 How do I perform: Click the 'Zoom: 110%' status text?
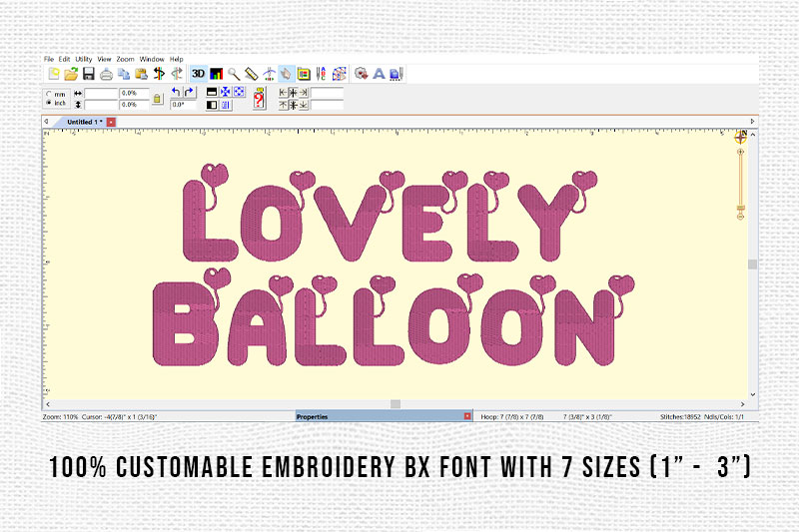coord(60,417)
